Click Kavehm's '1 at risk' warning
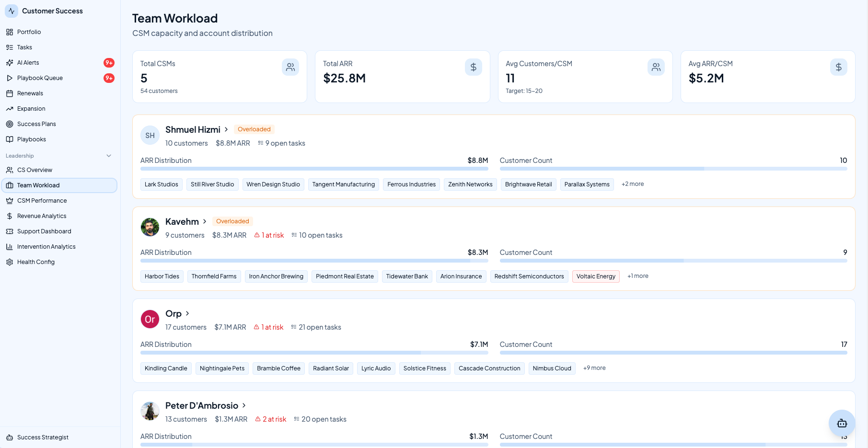868x448 pixels. 269,235
